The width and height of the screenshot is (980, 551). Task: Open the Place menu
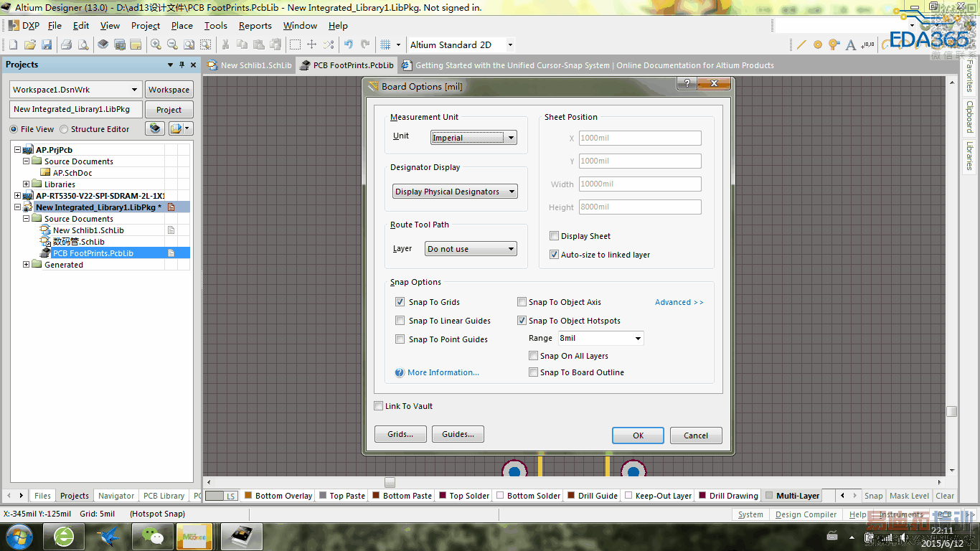click(182, 26)
